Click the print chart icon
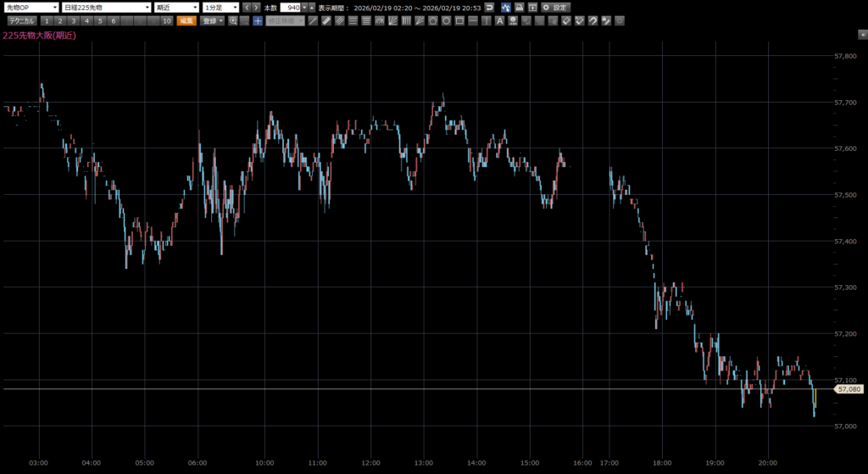This screenshot has width=868, height=474. 519,7
